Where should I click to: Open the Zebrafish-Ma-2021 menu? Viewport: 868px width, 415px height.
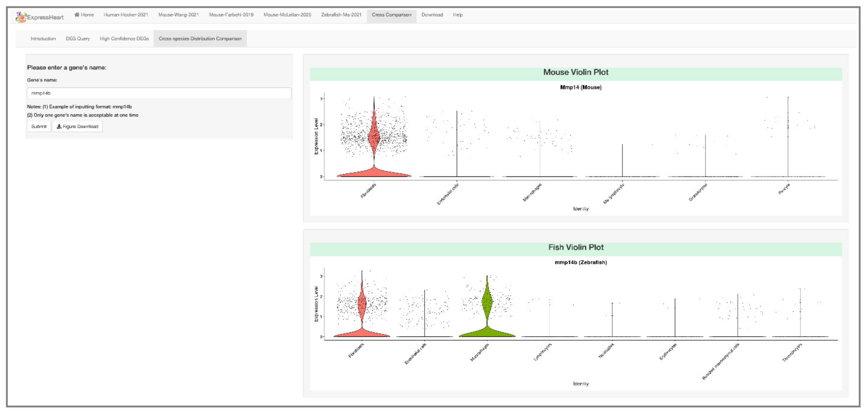click(x=341, y=15)
